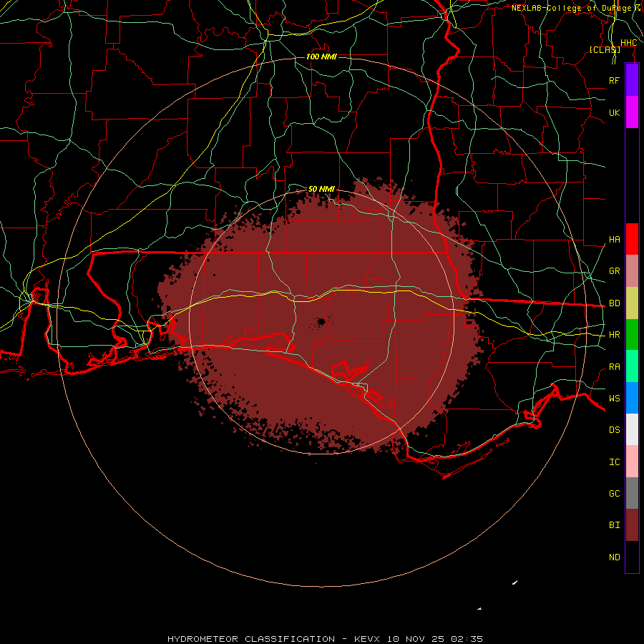Click the magenta UK legend color swatch
The height and width of the screenshot is (644, 644).
pos(632,112)
